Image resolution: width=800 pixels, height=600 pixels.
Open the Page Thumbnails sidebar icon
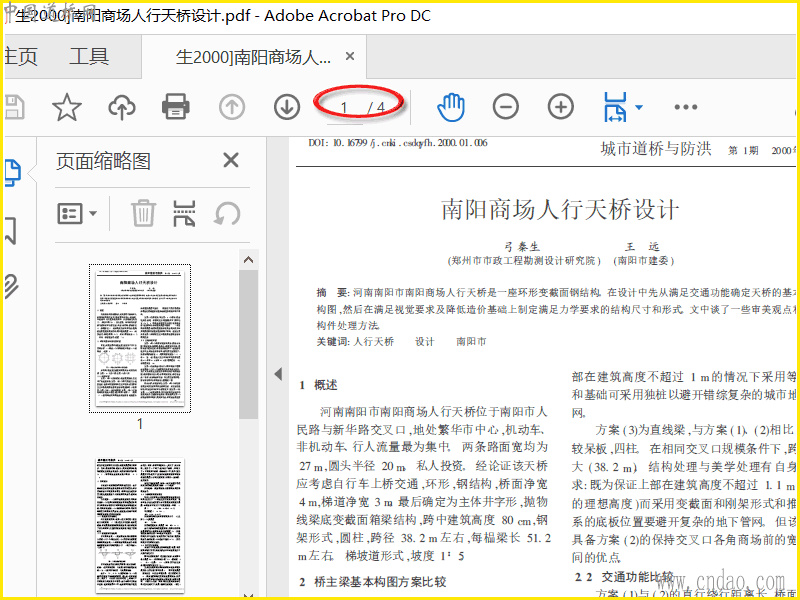pos(12,173)
